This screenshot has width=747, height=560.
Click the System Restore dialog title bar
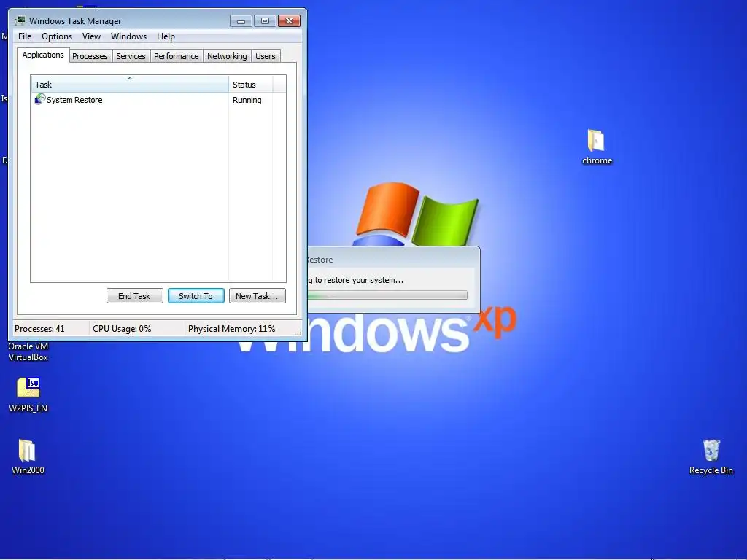[x=393, y=259]
